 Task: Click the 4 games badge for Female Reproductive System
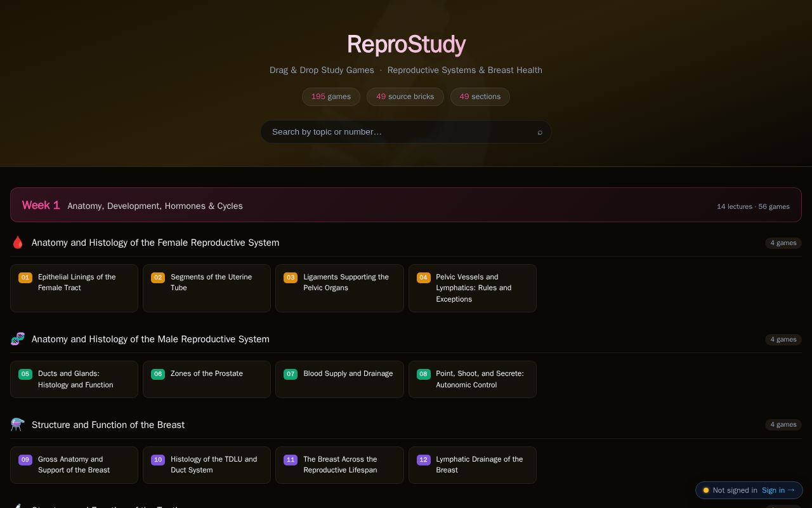click(x=783, y=243)
